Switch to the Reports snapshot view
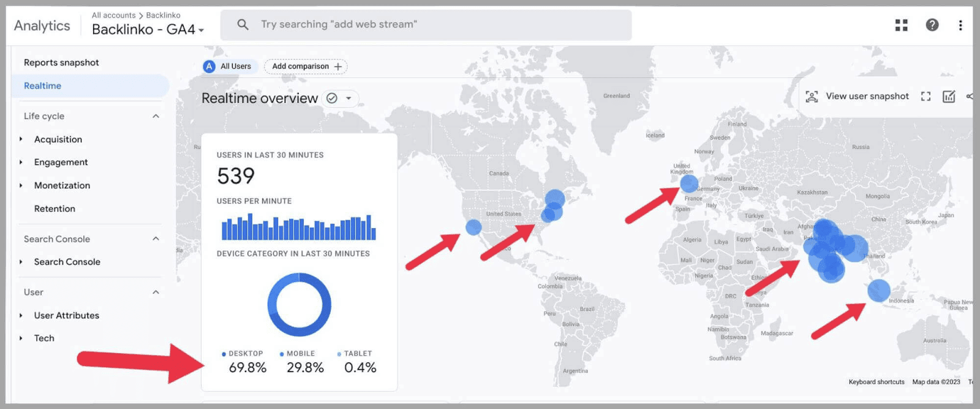The height and width of the screenshot is (409, 980). pos(61,62)
